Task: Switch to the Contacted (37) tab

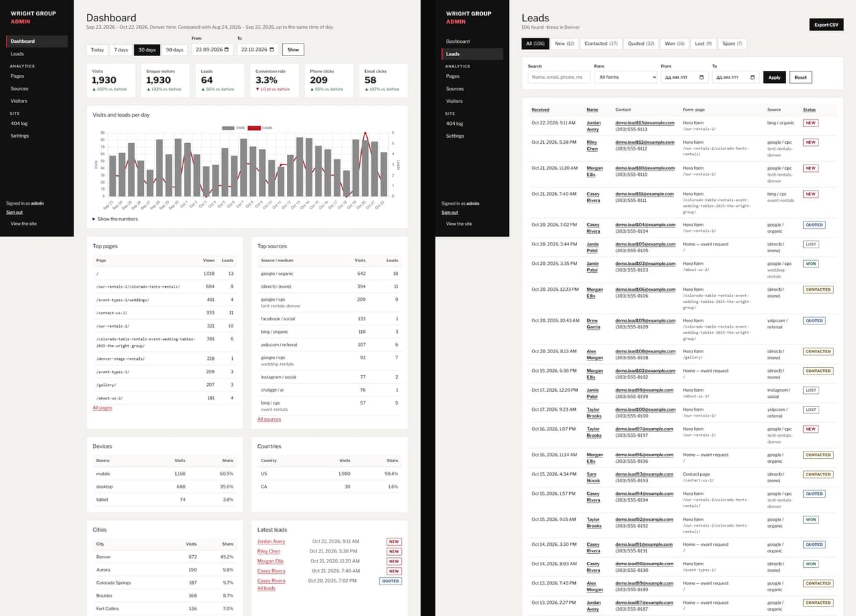Action: 601,43
